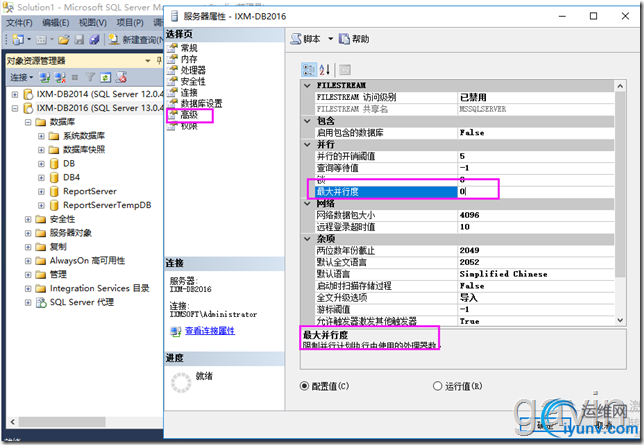Click the refresh icon in Object Explorer

click(106, 77)
